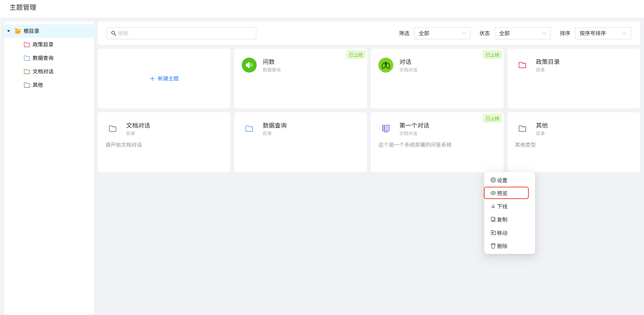Image resolution: width=644 pixels, height=315 pixels.
Task: Click the blue folder icon on 数据查询 card
Action: click(249, 129)
